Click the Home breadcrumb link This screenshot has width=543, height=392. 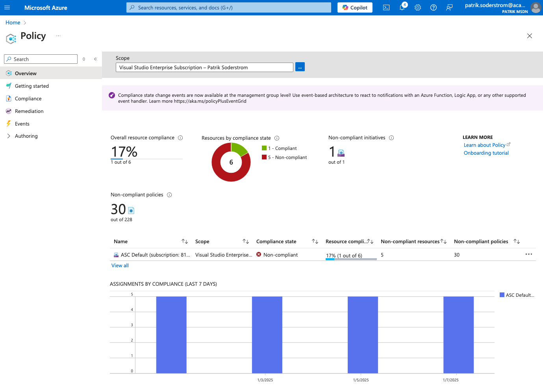point(13,22)
